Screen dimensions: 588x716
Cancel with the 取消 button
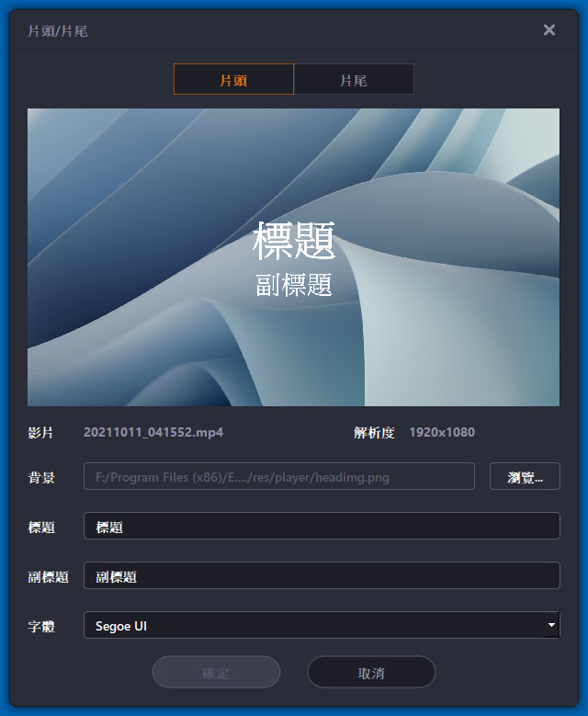371,672
